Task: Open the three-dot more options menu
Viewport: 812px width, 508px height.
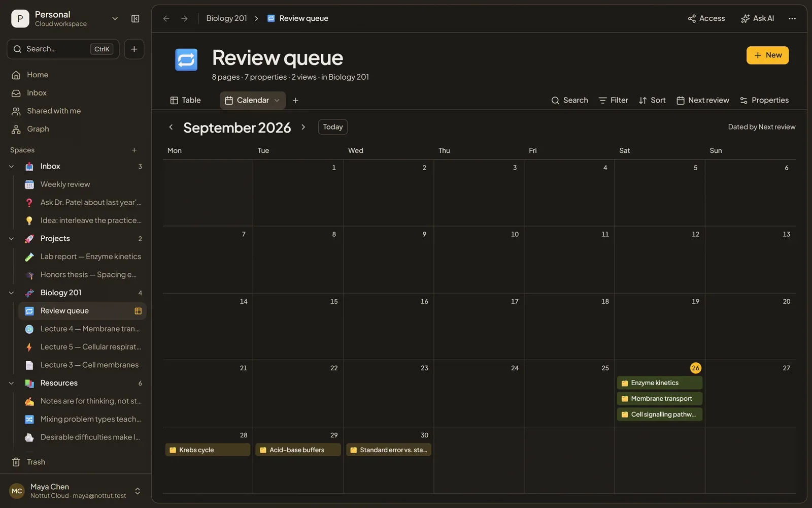Action: tap(792, 18)
